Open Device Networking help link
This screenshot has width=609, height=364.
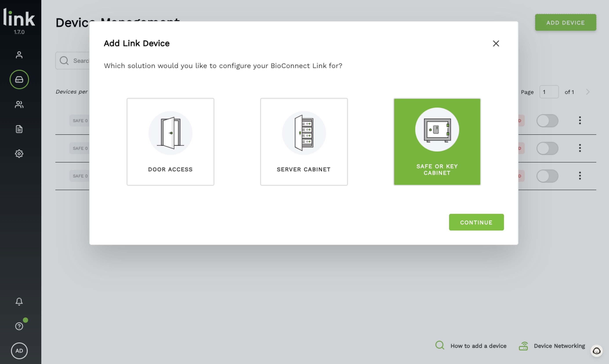point(552,346)
